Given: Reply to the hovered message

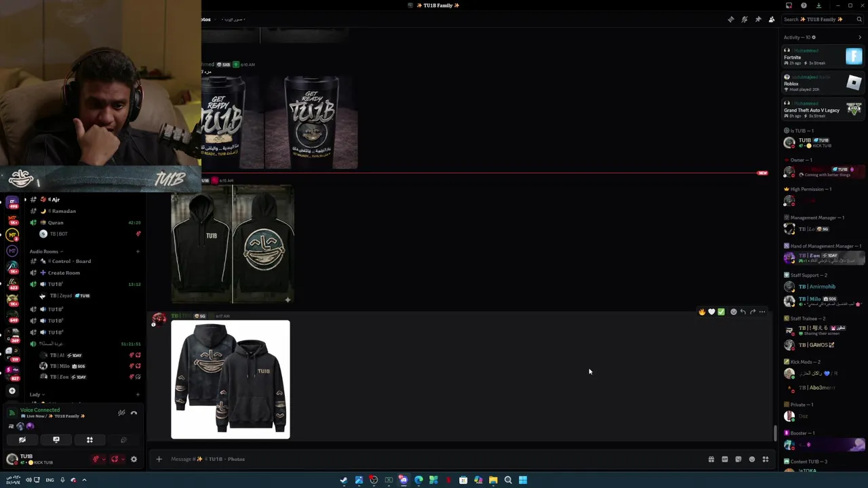Looking at the screenshot, I should tap(743, 312).
